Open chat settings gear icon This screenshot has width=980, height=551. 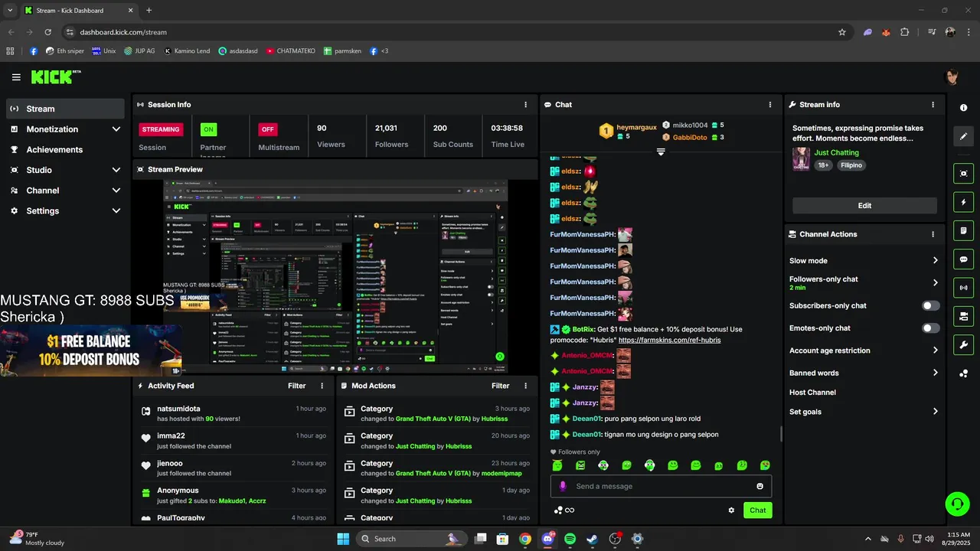tap(731, 510)
